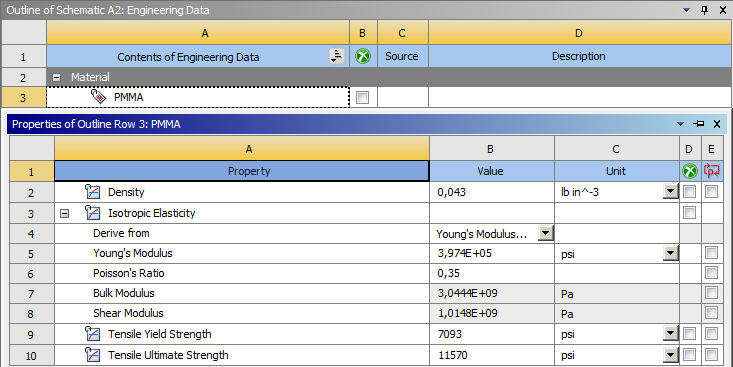733x367 pixels.
Task: Open the Tensile Yield Strength unit dropdown
Action: [670, 334]
